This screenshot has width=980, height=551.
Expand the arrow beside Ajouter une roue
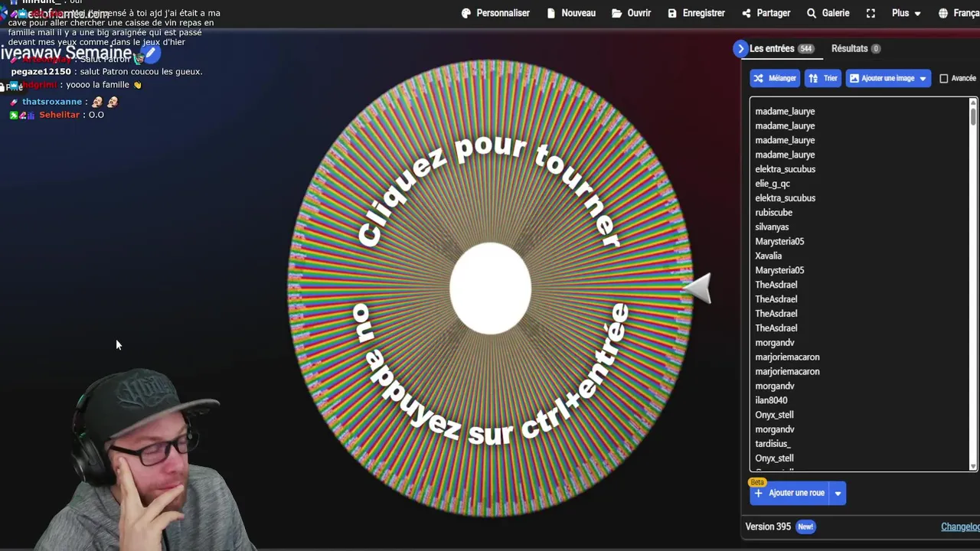[838, 494]
